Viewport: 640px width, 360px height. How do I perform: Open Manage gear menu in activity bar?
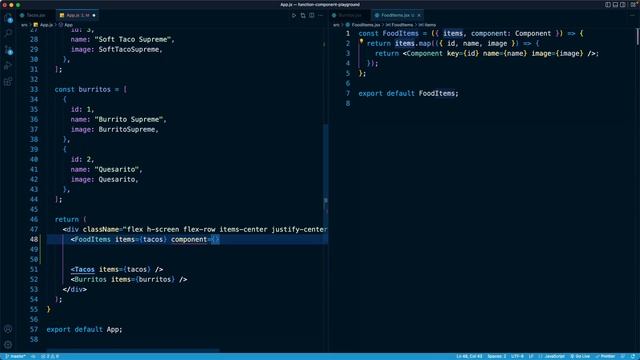click(8, 345)
